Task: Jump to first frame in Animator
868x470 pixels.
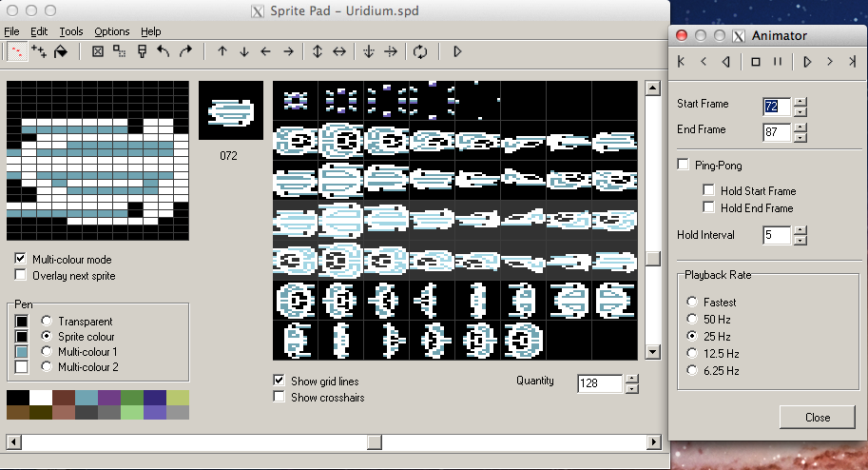Action: 682,62
